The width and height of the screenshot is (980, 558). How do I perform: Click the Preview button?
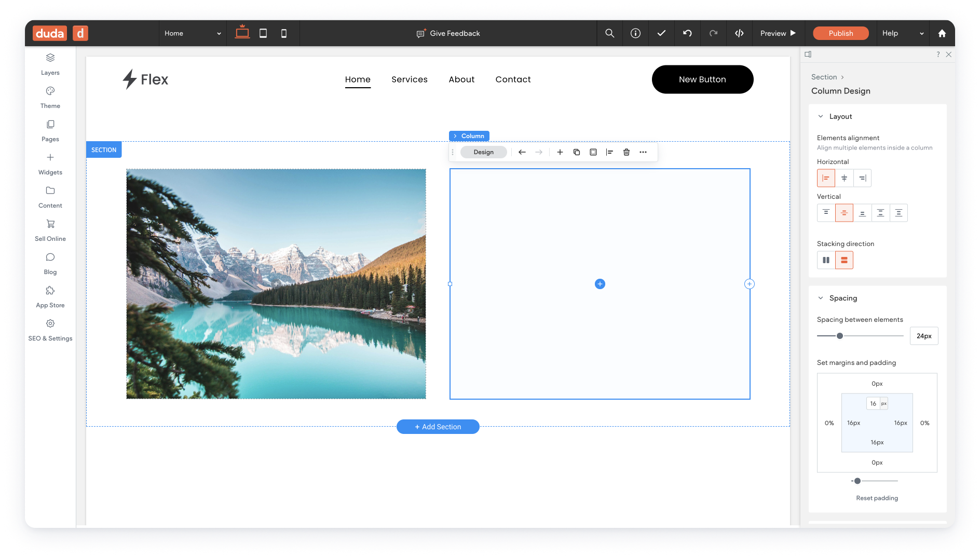(778, 33)
